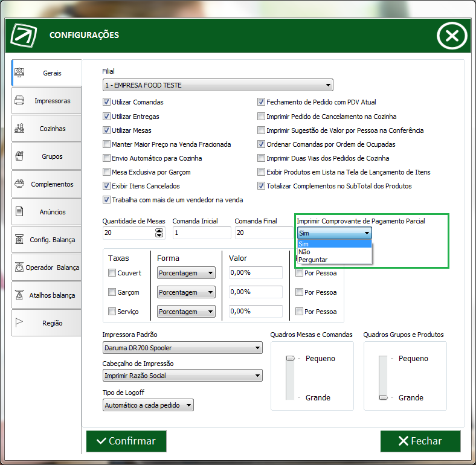Viewport: 476px width, 465px height.
Task: Click the Comanda Final input field
Action: 264,233
